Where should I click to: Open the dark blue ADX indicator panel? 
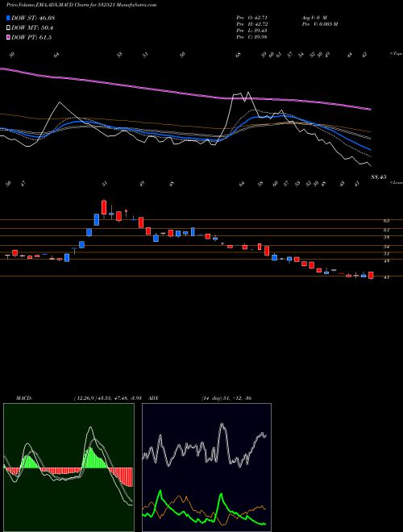pos(206,468)
